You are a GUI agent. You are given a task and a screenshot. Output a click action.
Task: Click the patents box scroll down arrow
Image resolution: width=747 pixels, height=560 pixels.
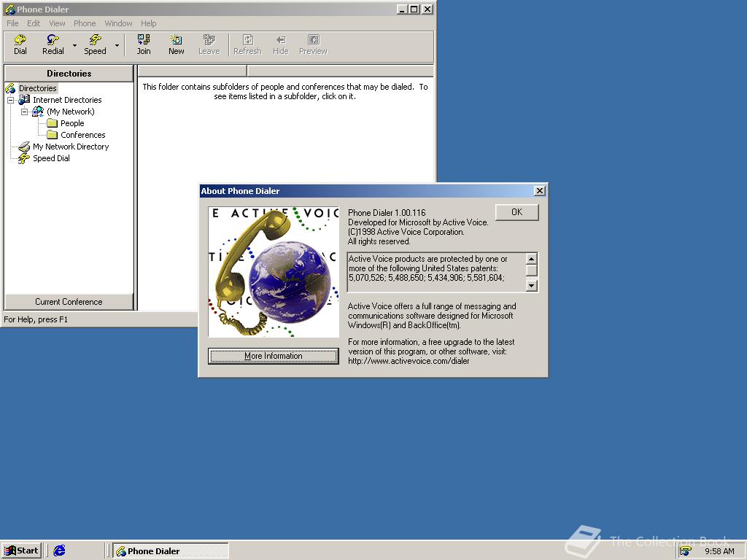coord(532,286)
